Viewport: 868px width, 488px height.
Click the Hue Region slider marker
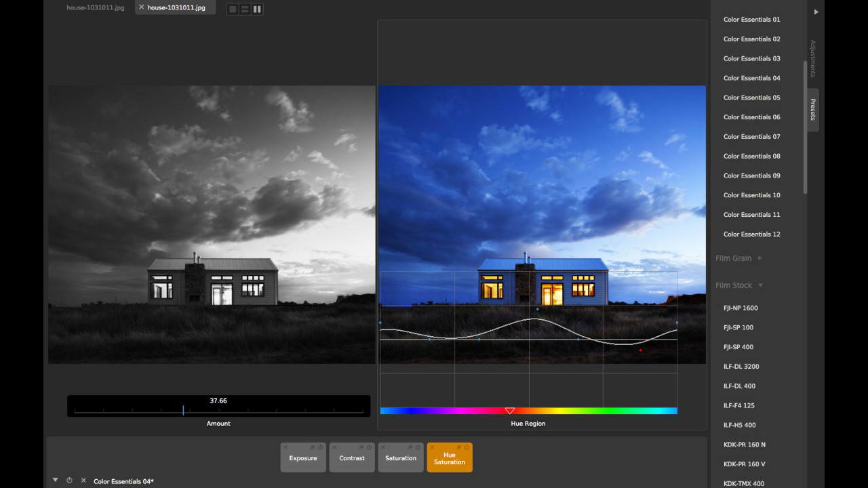(x=510, y=410)
